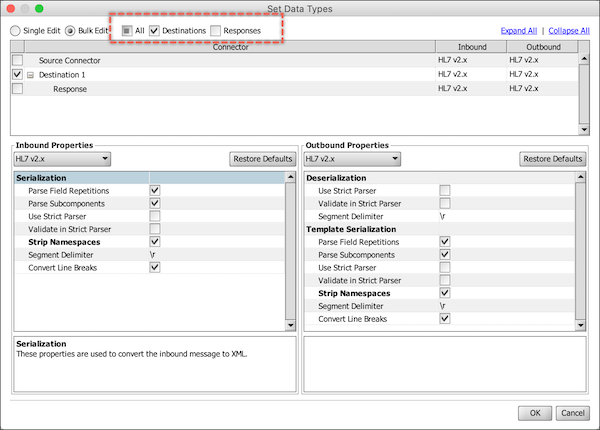Enable inbound Use Strict Parser checkbox
This screenshot has width=600, height=430.
point(155,216)
